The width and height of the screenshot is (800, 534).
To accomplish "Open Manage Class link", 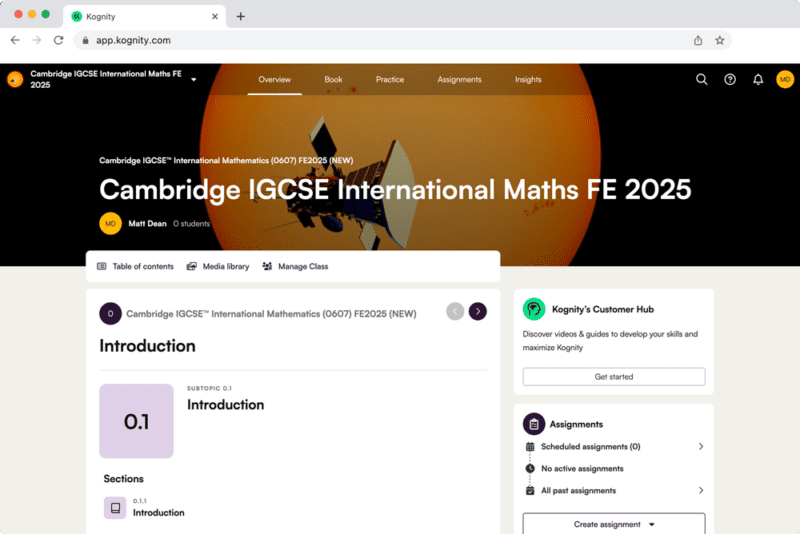I will pos(295,266).
